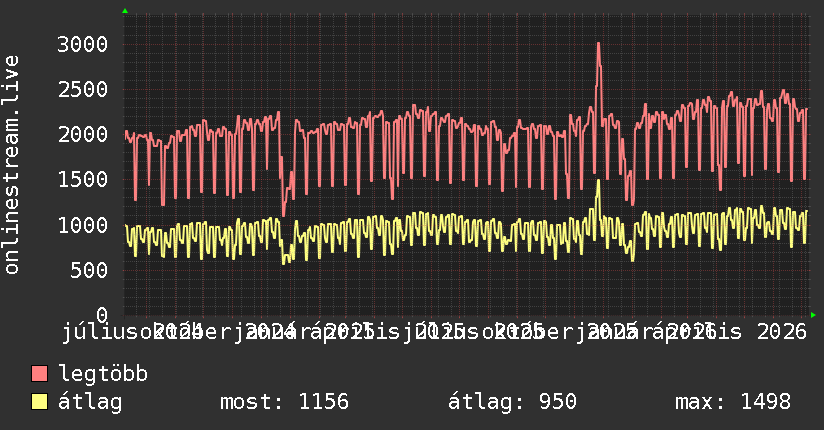The width and height of the screenshot is (824, 430).
Task: Click the yellow átlag legend color swatch
Action: [x=40, y=402]
